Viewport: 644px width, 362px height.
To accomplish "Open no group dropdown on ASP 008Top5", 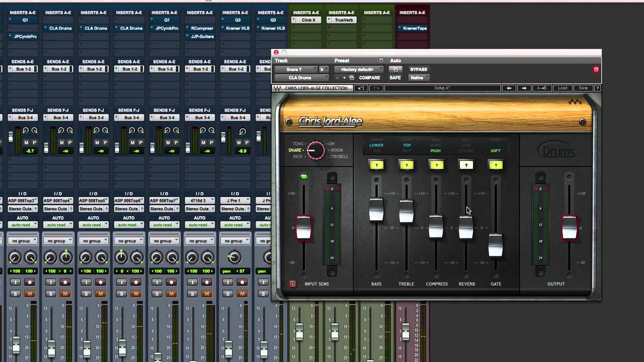I will coord(94,241).
